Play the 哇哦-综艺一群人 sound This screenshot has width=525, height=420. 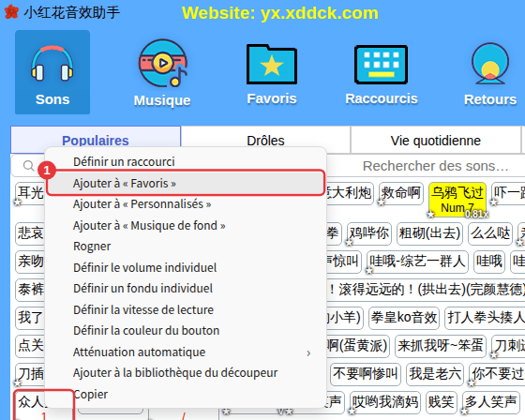click(x=417, y=261)
